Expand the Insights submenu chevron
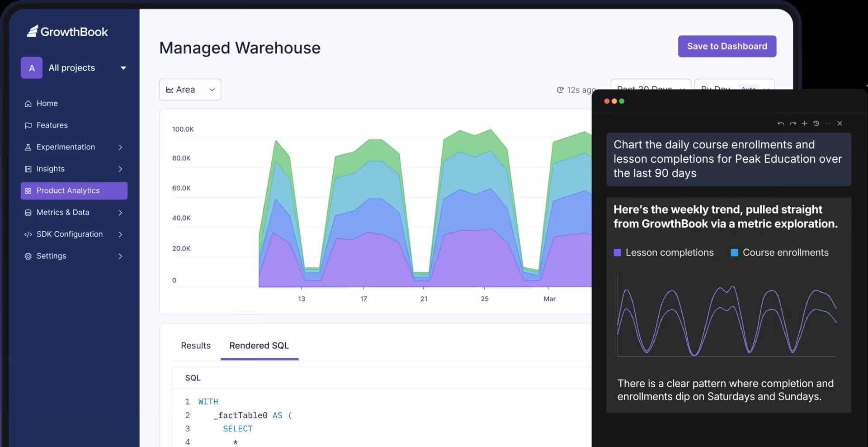This screenshot has width=868, height=447. (x=121, y=169)
